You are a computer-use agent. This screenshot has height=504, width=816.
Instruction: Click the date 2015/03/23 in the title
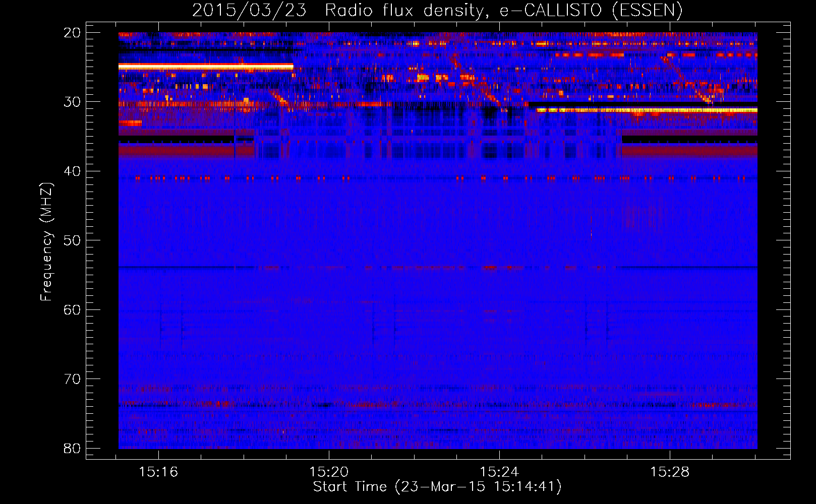point(249,10)
